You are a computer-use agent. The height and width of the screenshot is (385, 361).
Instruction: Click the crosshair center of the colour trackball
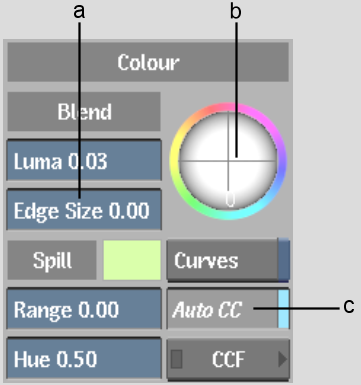(x=228, y=161)
